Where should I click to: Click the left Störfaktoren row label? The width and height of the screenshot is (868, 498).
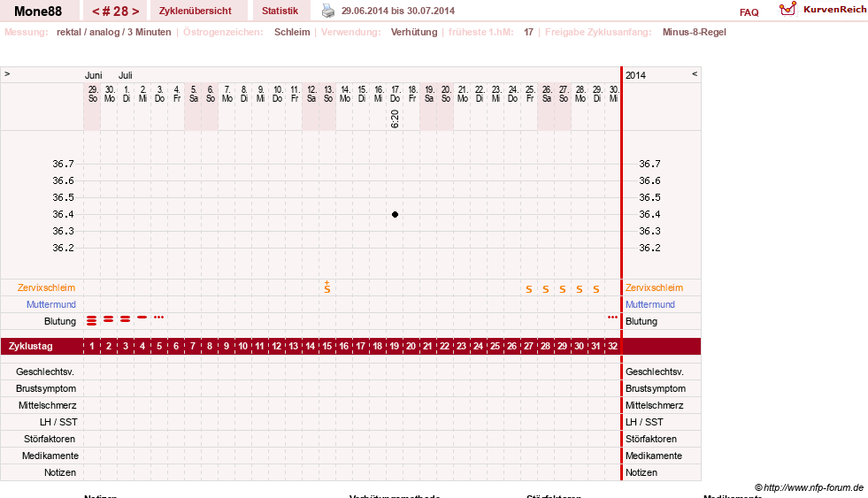click(50, 439)
